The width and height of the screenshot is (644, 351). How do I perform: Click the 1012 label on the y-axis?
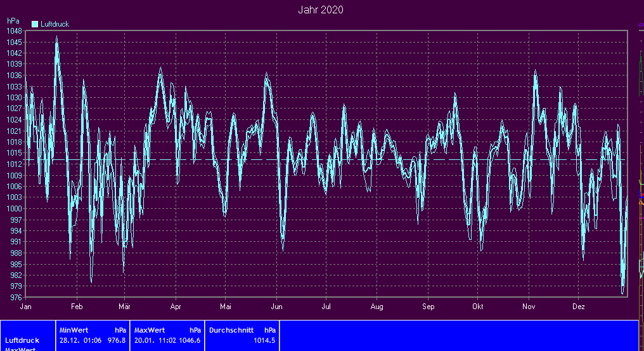[x=15, y=164]
